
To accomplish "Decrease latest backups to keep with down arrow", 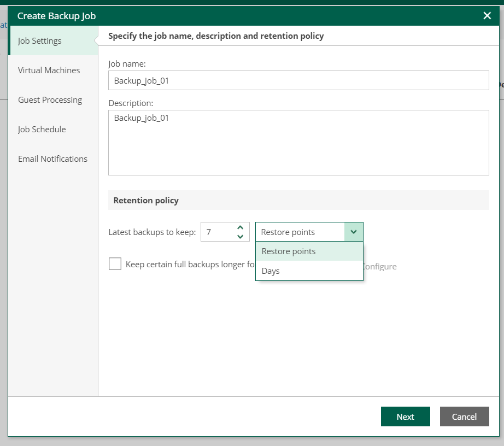I will 240,237.
